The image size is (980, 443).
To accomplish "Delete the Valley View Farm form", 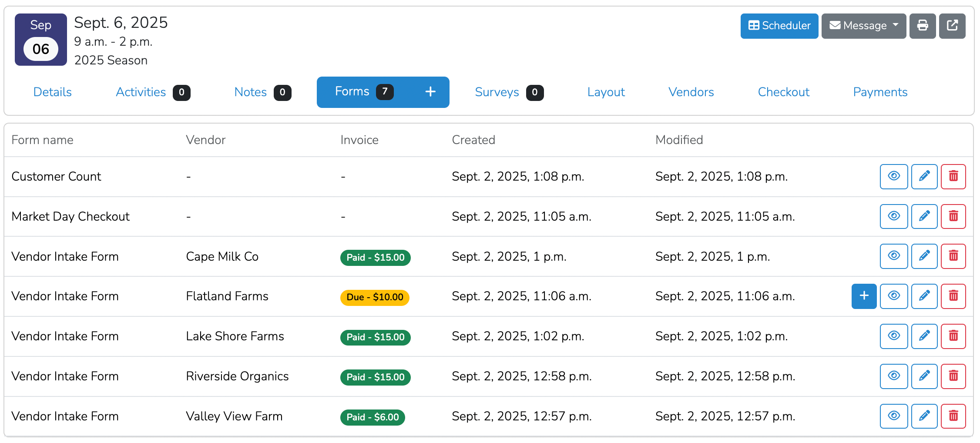I will pyautogui.click(x=953, y=416).
